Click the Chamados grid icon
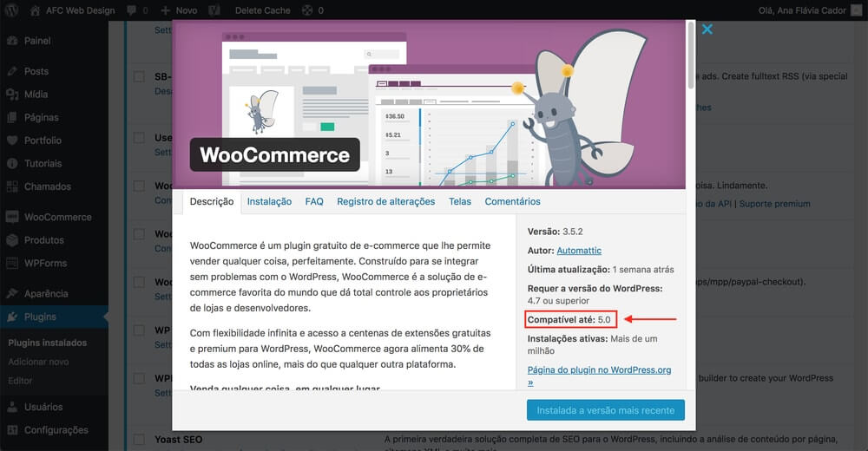 coord(12,186)
